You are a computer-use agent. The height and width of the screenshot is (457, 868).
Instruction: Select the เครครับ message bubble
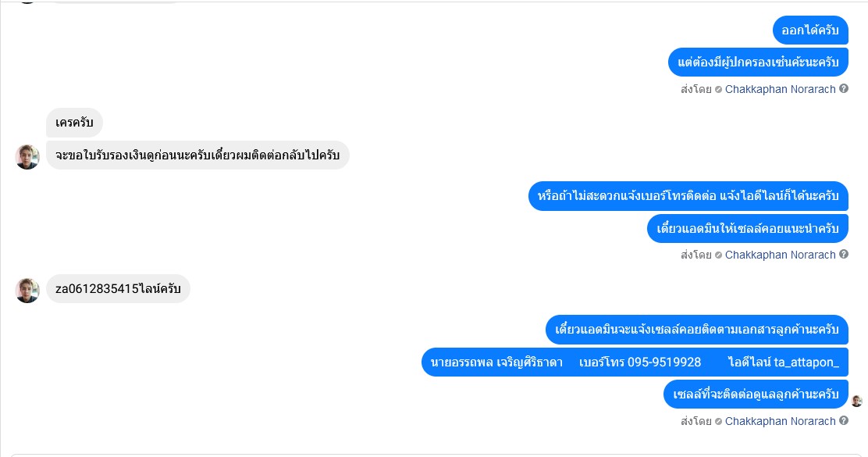[74, 123]
